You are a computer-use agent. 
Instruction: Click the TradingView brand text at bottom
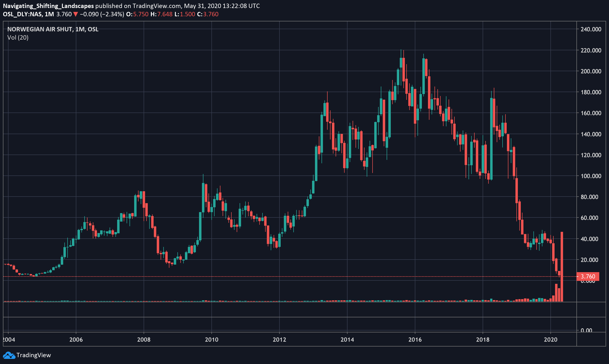coord(34,355)
